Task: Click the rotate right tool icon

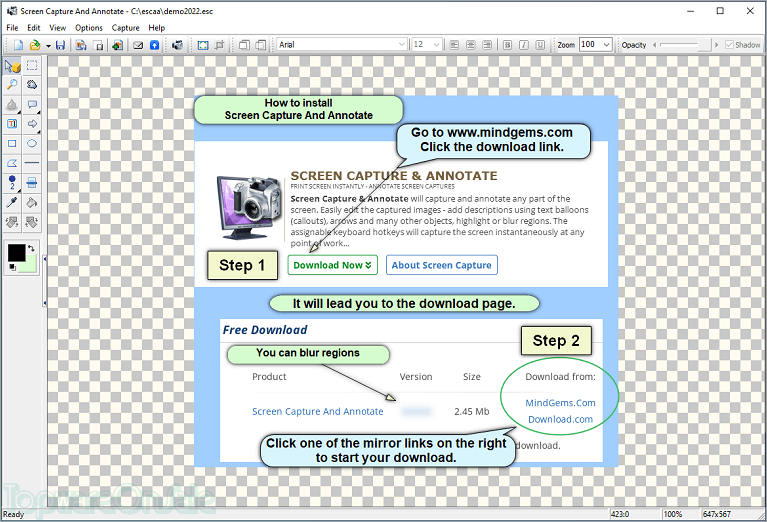Action: (x=32, y=223)
